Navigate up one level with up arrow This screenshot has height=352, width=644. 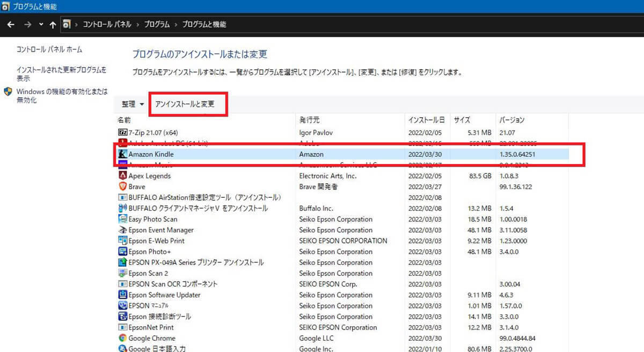tap(53, 25)
